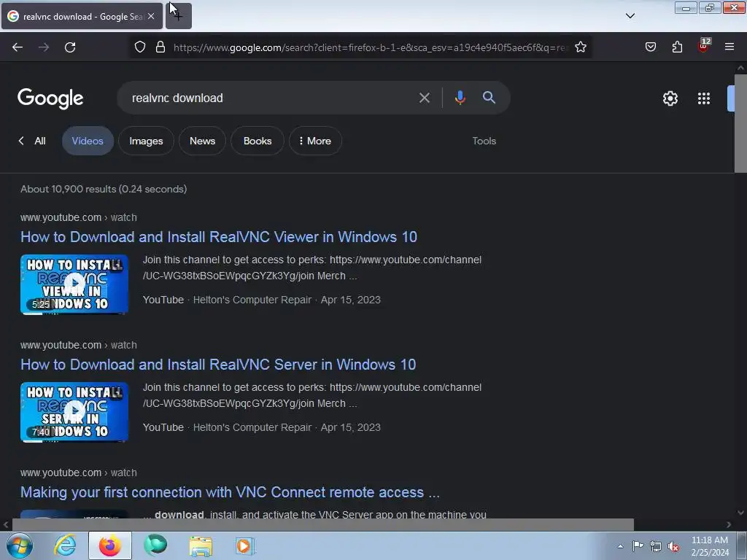Image resolution: width=747 pixels, height=560 pixels.
Task: Click the address bar URL
Action: click(x=371, y=47)
